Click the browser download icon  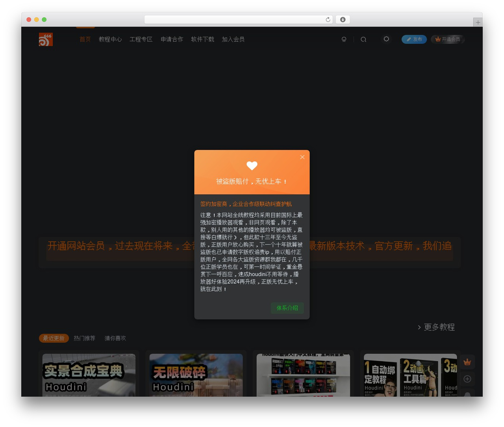[x=343, y=20]
